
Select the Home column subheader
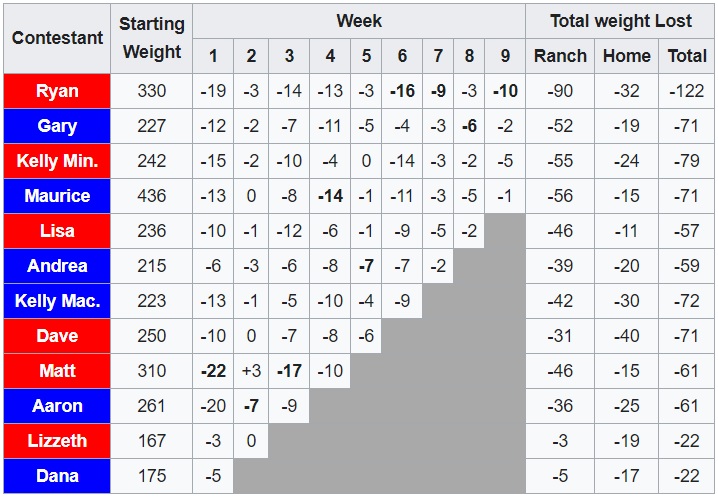[626, 56]
